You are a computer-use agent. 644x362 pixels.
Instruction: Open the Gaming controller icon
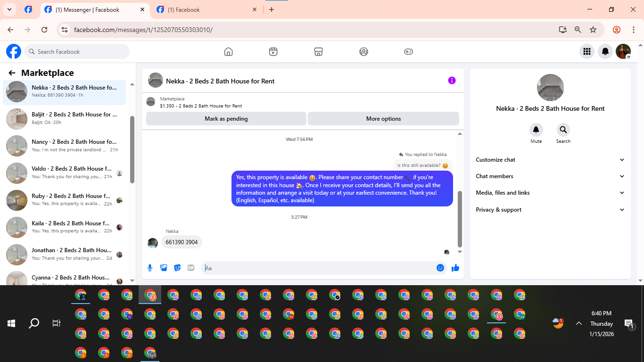click(409, 52)
